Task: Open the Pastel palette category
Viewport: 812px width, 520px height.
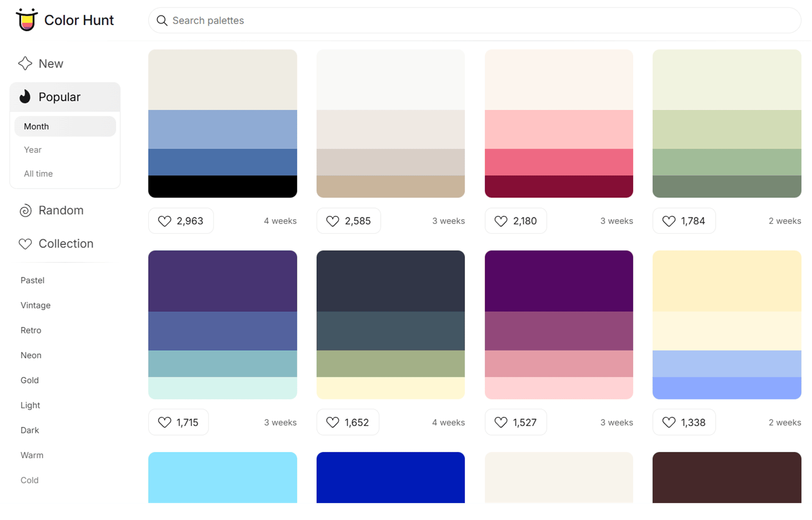Action: [x=32, y=280]
